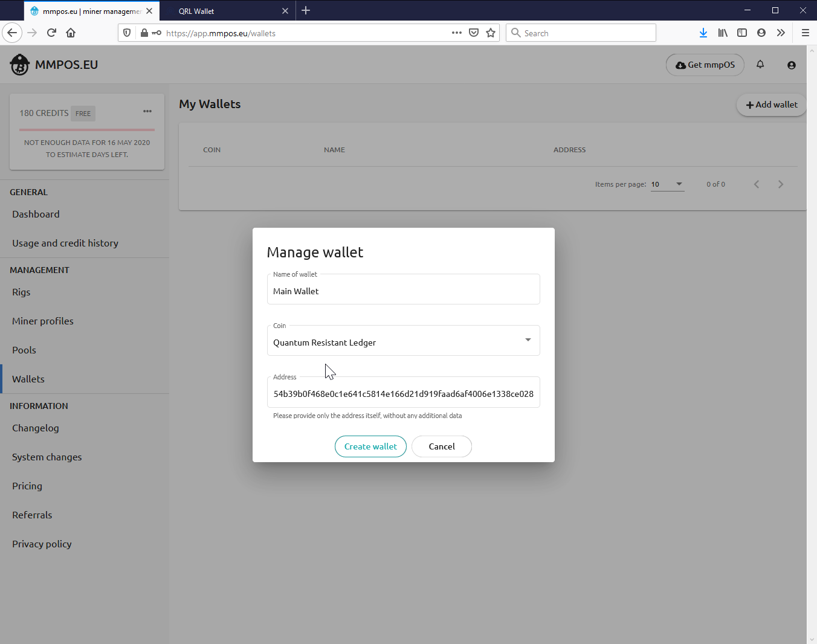Reload the current page
Image resolution: width=817 pixels, height=644 pixels.
coord(51,33)
